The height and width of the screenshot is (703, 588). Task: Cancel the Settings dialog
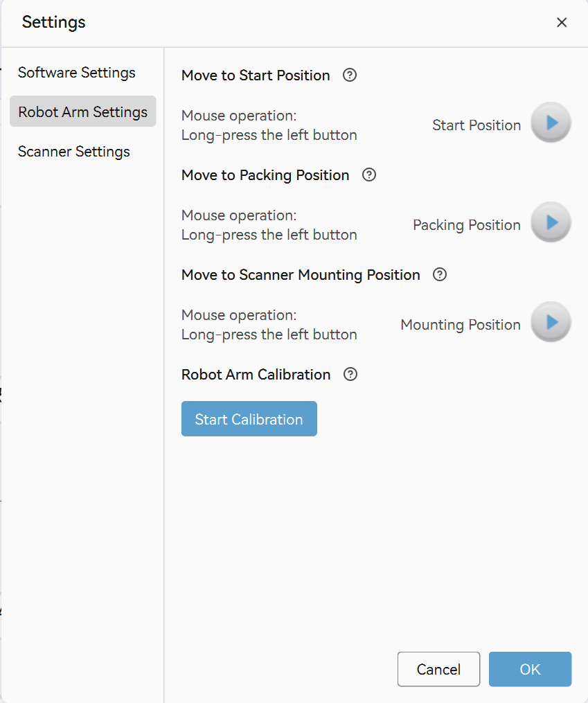coord(439,669)
